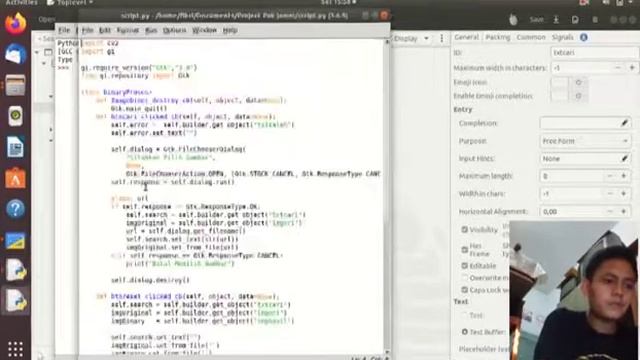This screenshot has height=360, width=640.
Task: Click the Completion input field
Action: (580, 123)
